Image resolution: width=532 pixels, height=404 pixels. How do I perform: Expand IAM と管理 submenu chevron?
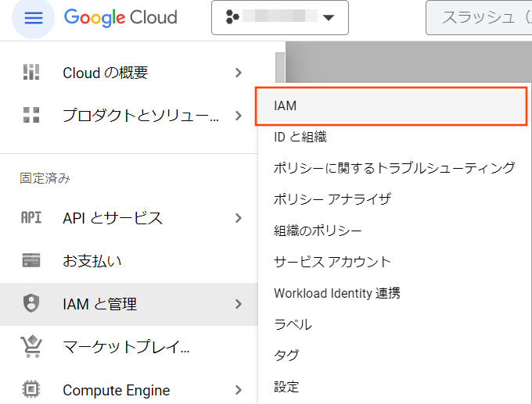coord(239,304)
